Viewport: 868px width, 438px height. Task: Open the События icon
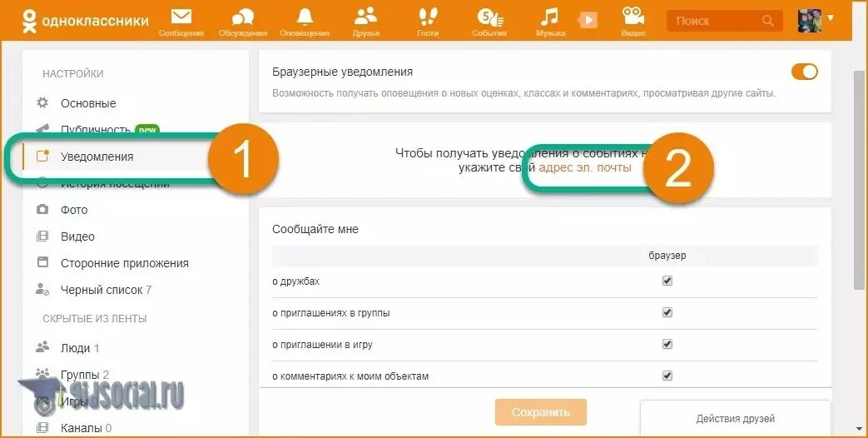[489, 17]
